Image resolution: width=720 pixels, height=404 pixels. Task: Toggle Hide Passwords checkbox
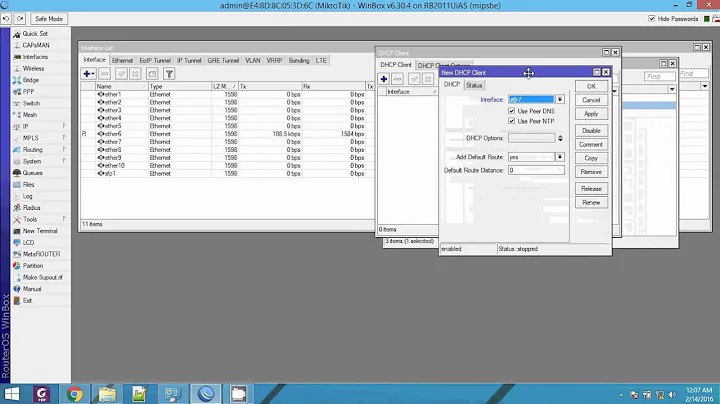(x=652, y=19)
